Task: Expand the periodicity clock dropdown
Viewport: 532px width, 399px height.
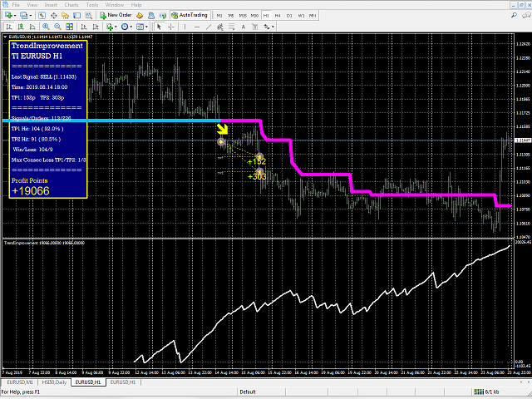Action: click(x=131, y=27)
